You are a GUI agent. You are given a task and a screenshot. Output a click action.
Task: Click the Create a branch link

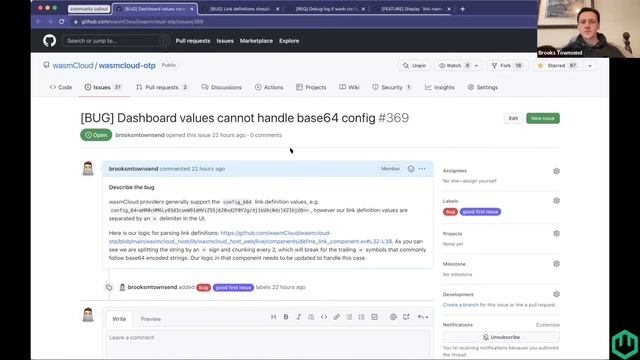460,305
